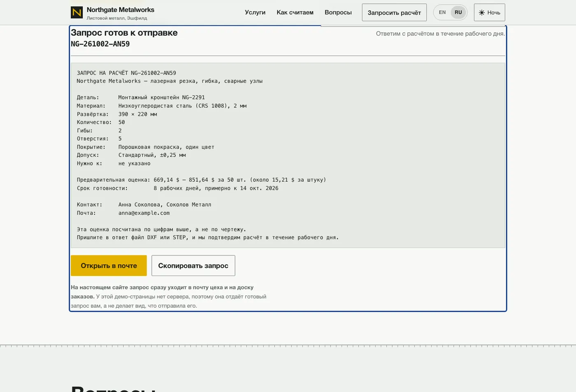Click the bold note На настоящем сайте запрос
Screen dimensions: 576x392
[162, 292]
